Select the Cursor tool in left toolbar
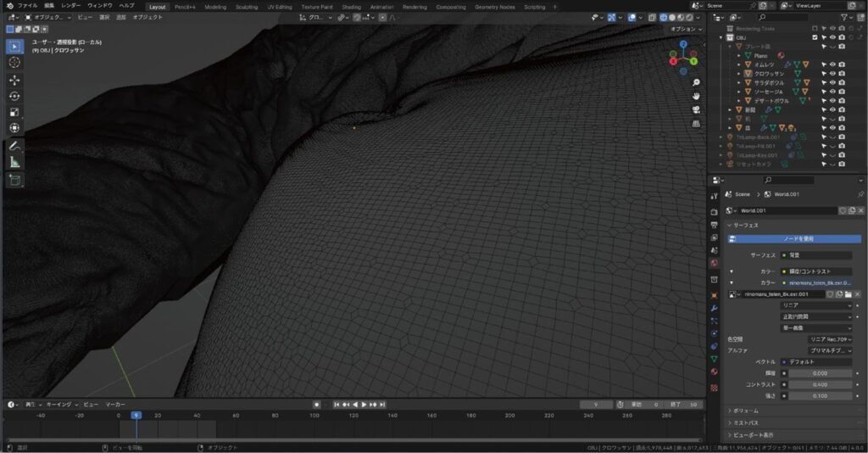This screenshot has height=453, width=868. click(x=14, y=63)
